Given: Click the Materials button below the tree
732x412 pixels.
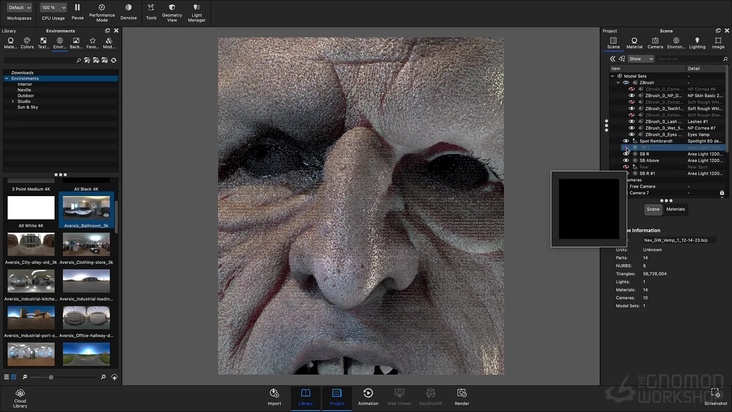Looking at the screenshot, I should coord(675,209).
